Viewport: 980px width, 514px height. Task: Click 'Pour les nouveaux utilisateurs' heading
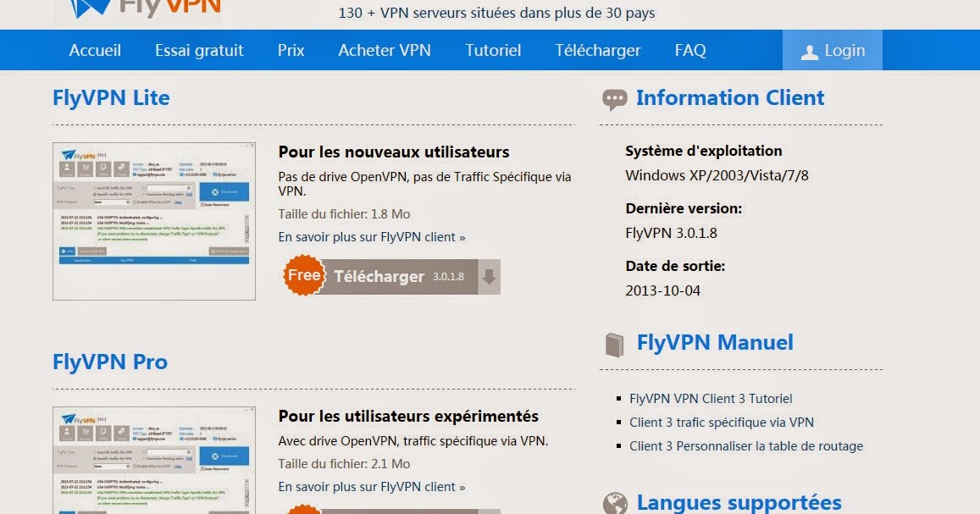tap(394, 152)
